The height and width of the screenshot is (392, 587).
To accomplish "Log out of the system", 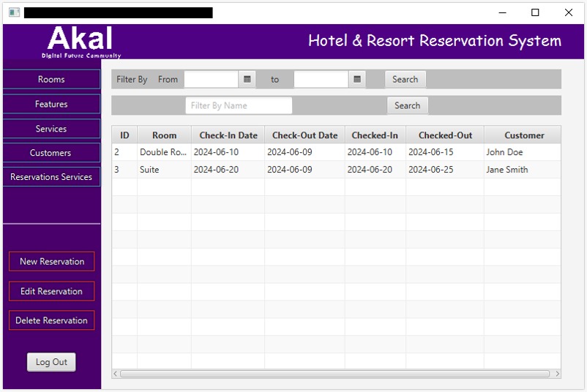I will 51,362.
